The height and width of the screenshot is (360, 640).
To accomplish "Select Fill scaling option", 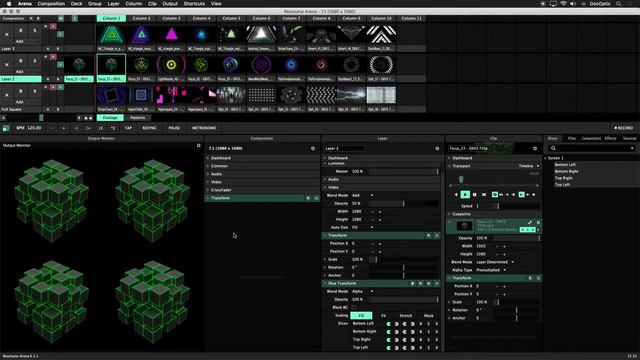I will [x=361, y=316].
